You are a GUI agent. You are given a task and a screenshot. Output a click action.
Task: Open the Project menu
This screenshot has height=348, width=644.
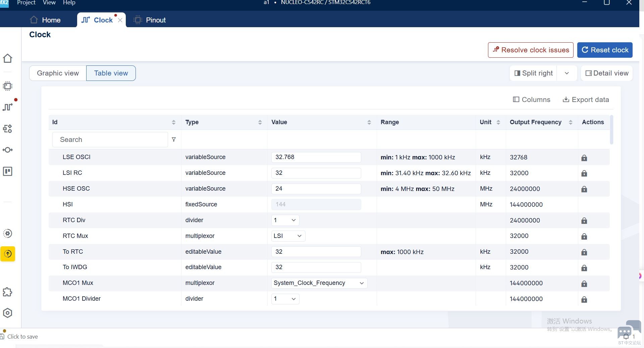pyautogui.click(x=26, y=3)
